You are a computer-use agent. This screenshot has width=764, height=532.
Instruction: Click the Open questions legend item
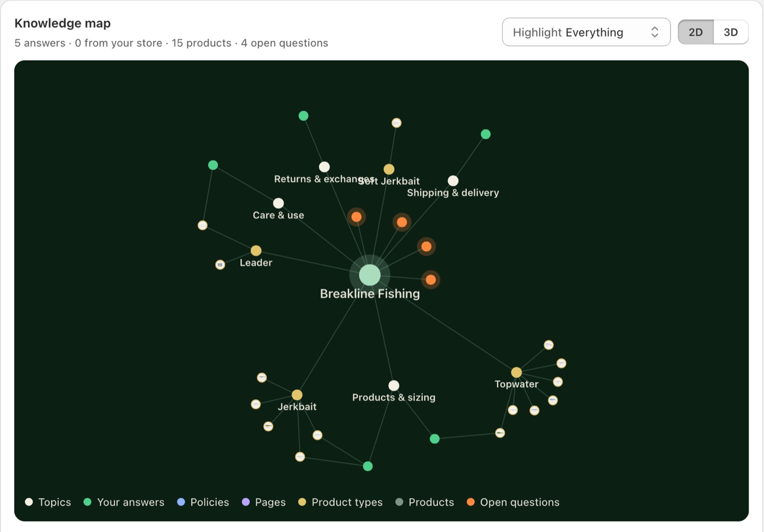point(513,502)
